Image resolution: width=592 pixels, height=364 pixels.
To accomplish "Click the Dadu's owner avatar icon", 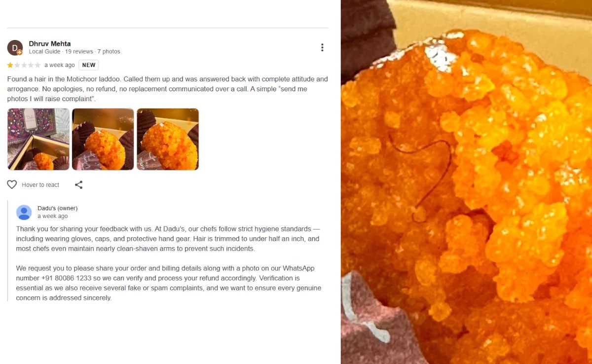I will point(24,212).
